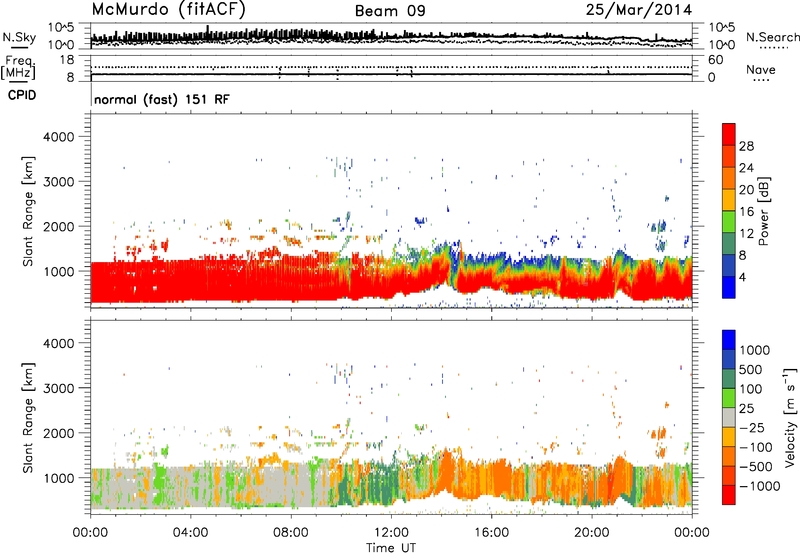Image resolution: width=800 pixels, height=554 pixels.
Task: Click the '2000' tick on the velocity panel axis
Action: (x=59, y=433)
